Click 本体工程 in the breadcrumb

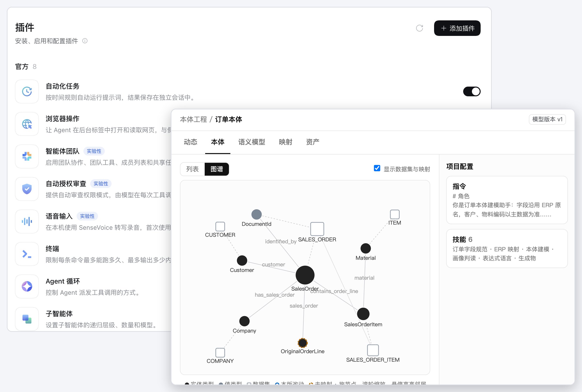pos(194,119)
